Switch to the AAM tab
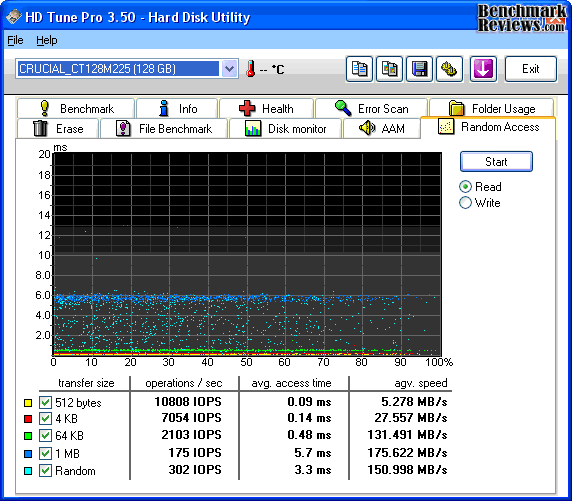572x501 pixels. point(382,128)
